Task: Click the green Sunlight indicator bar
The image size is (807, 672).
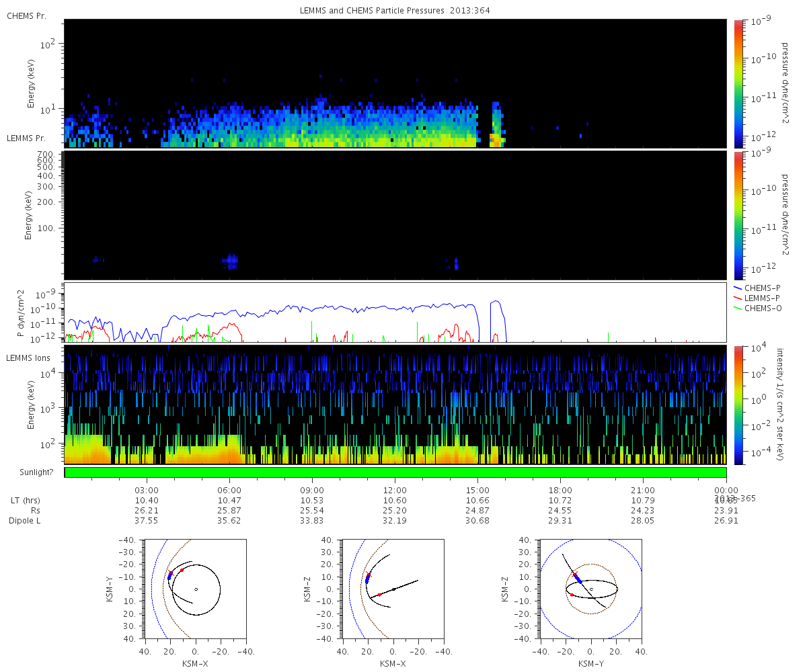Action: [395, 472]
